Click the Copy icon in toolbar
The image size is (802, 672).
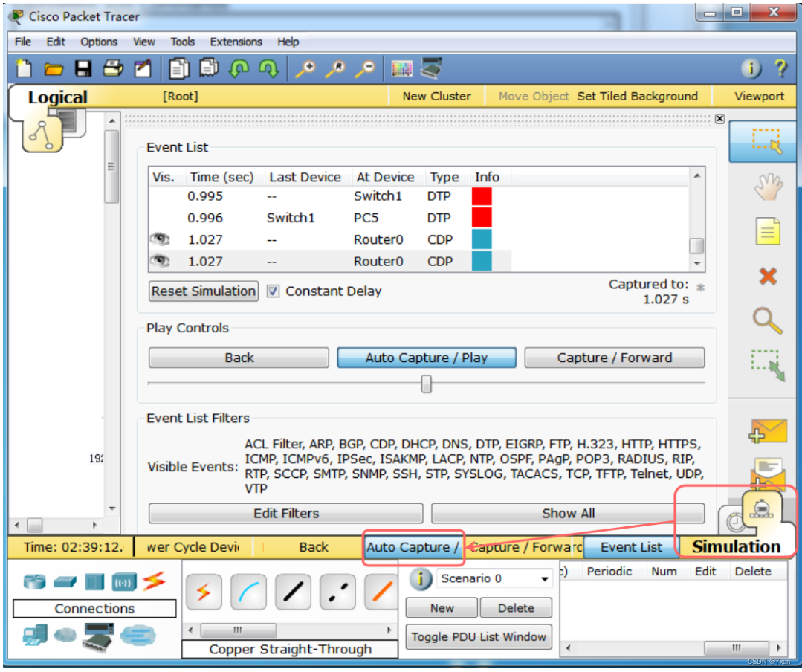[179, 68]
